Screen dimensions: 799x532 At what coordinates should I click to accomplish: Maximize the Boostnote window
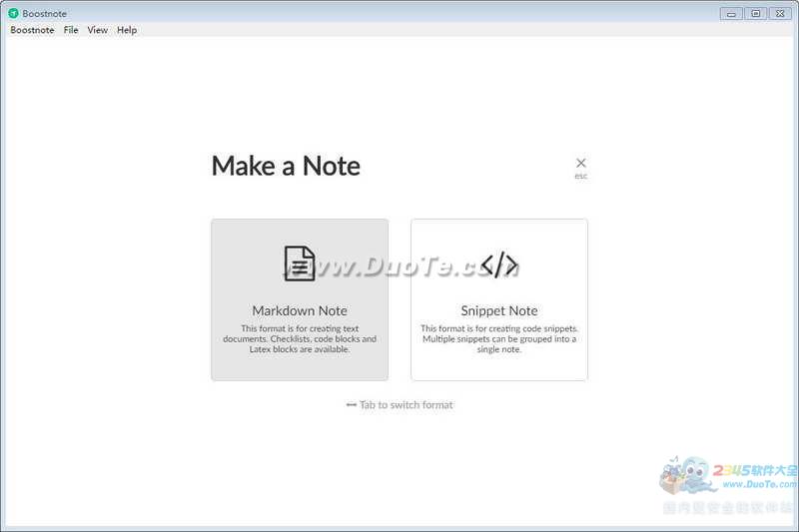point(756,13)
